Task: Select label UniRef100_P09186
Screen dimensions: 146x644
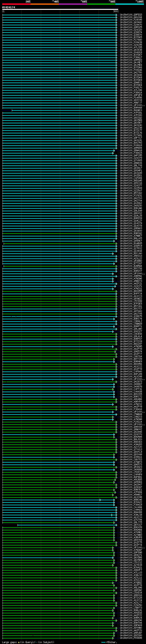Action: pos(131,70)
